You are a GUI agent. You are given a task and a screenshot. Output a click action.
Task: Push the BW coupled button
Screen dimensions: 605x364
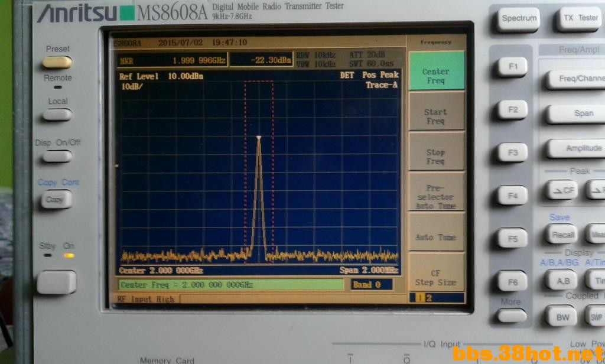point(562,317)
